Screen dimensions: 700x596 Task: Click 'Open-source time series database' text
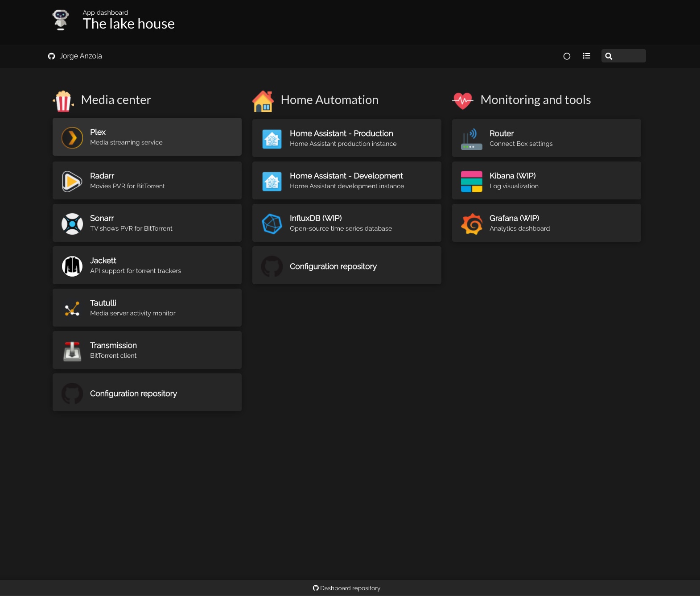pos(341,228)
